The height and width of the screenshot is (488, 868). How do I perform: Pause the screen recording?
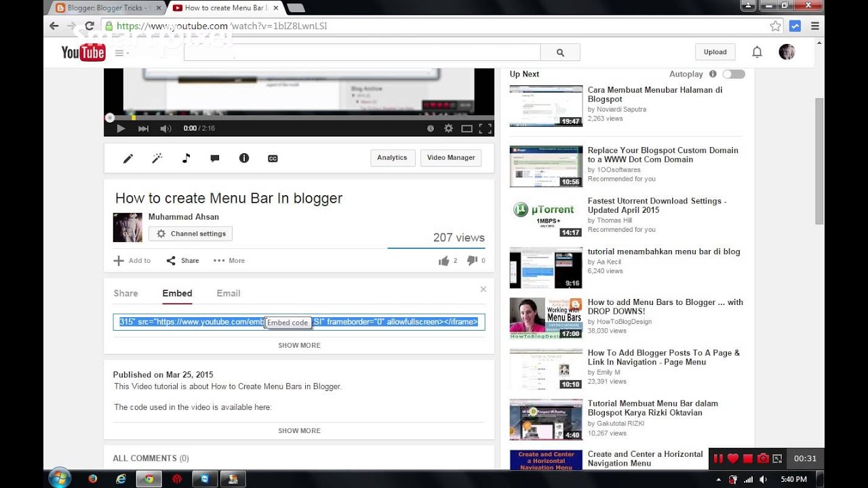pos(718,459)
